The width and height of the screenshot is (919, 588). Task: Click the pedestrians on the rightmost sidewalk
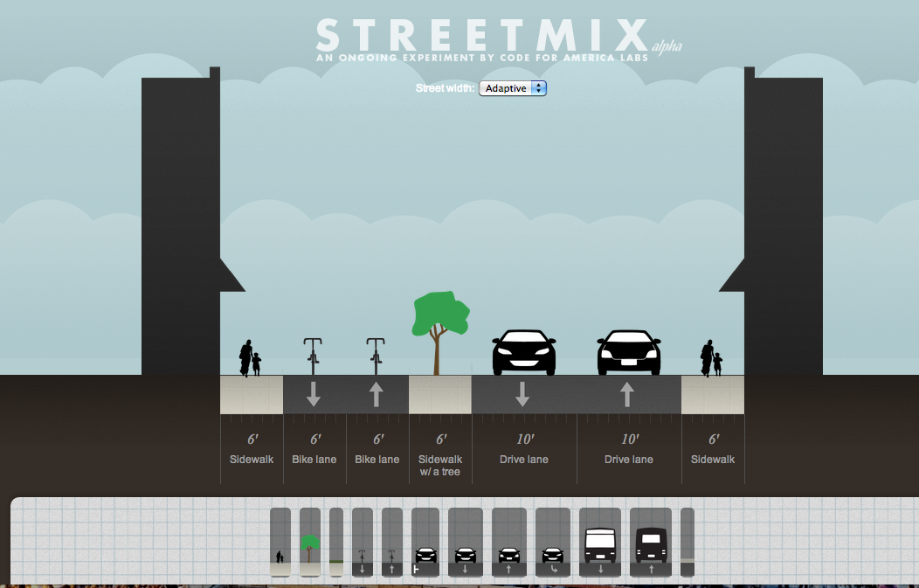(x=712, y=357)
